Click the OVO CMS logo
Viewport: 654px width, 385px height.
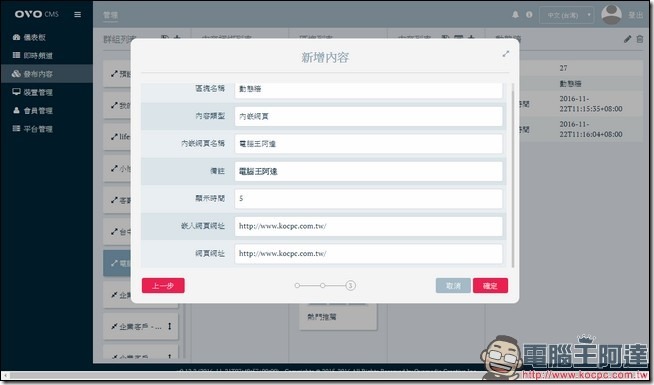point(37,14)
